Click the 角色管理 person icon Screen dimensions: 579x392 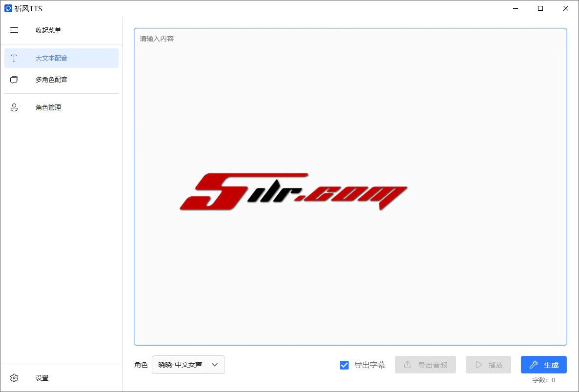pyautogui.click(x=14, y=107)
